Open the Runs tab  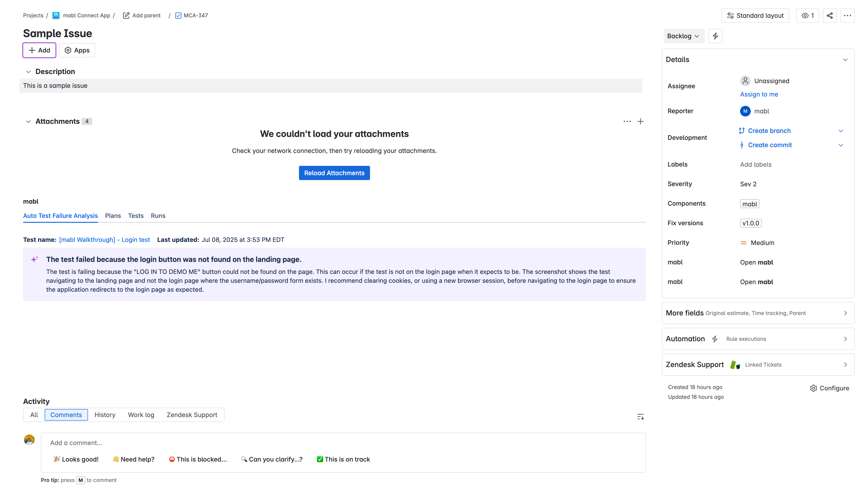pyautogui.click(x=158, y=215)
